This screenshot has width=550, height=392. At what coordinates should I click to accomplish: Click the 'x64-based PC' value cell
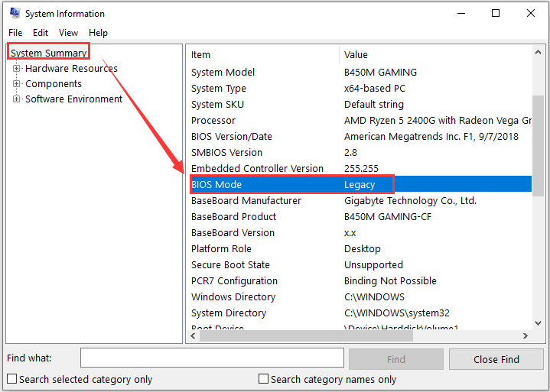(375, 89)
